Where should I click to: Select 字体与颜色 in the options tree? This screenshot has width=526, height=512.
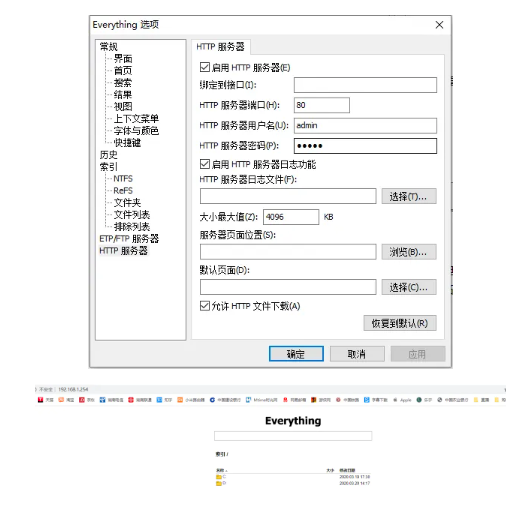[136, 131]
